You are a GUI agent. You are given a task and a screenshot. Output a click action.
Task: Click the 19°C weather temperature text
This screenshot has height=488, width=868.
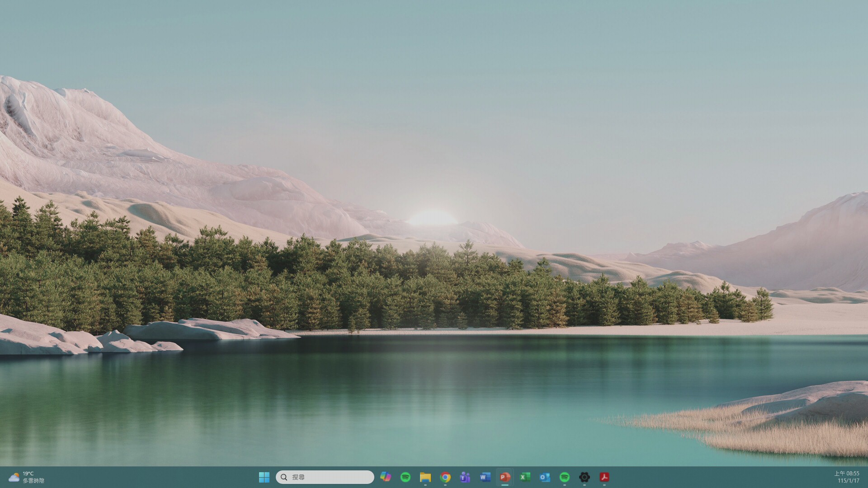click(28, 474)
